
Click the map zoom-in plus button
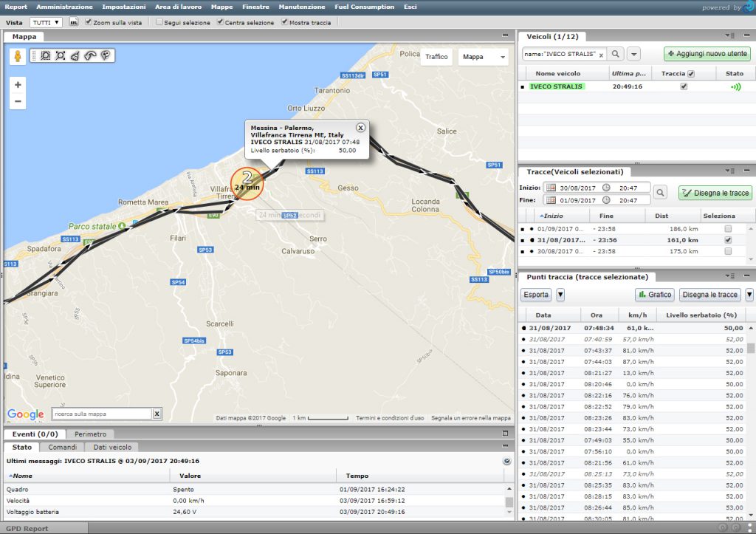[x=18, y=84]
